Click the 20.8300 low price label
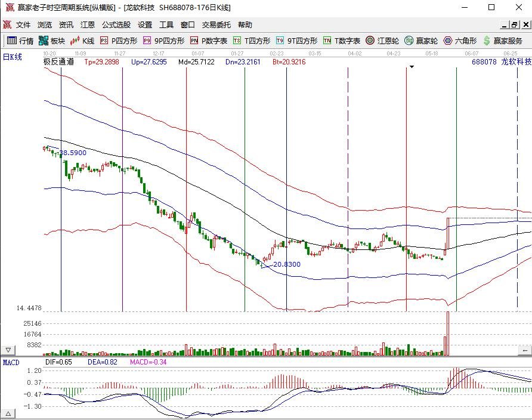Image resolution: width=532 pixels, height=420 pixels. click(x=287, y=264)
